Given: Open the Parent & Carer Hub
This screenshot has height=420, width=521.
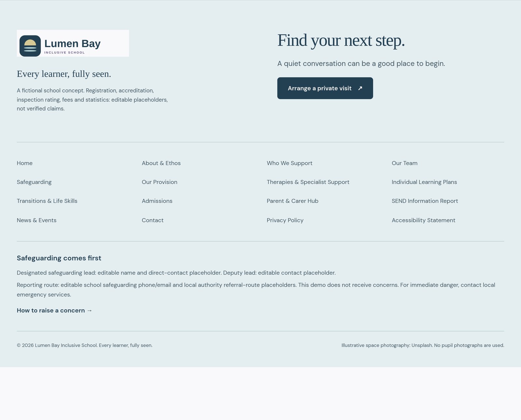Looking at the screenshot, I should (292, 201).
